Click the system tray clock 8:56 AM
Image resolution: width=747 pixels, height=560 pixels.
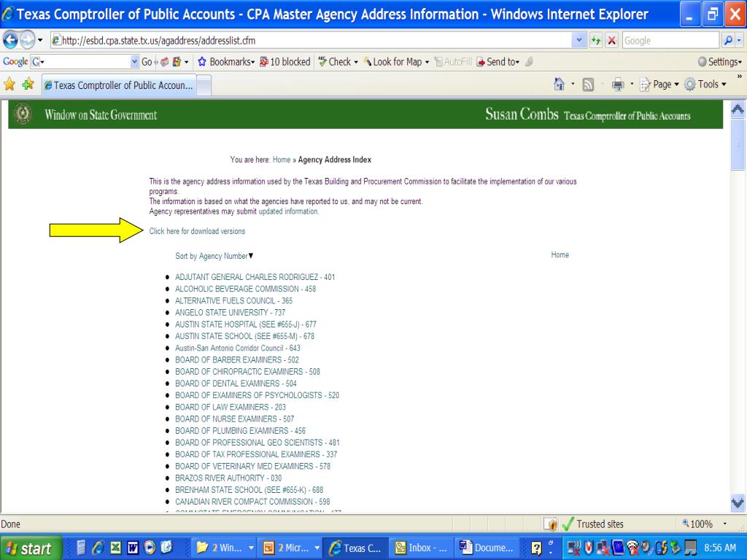point(720,548)
